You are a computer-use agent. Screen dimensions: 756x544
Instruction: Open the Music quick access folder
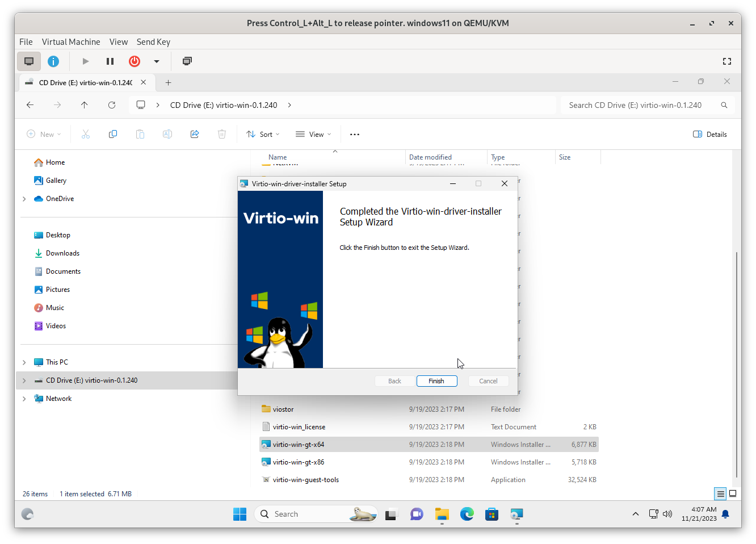[x=55, y=308]
